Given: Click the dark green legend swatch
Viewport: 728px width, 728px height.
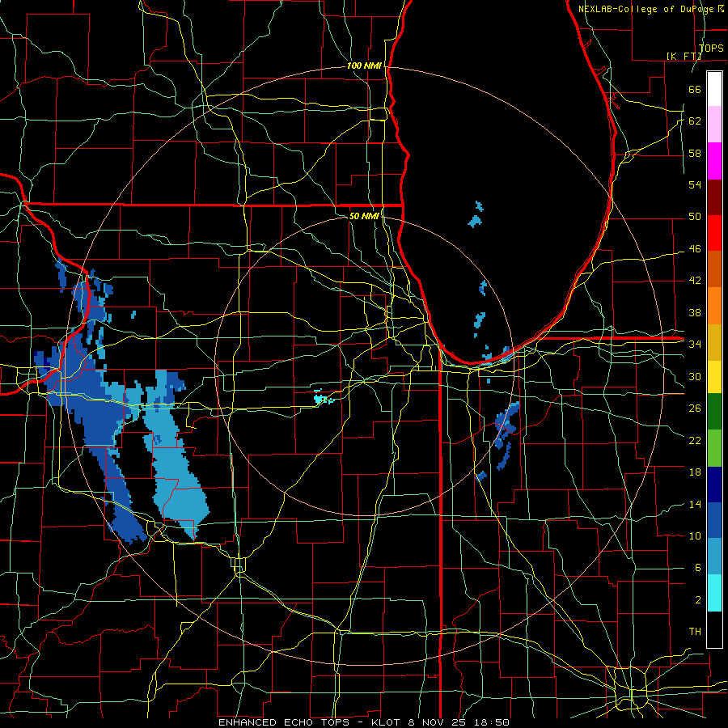Looking at the screenshot, I should pyautogui.click(x=714, y=412).
